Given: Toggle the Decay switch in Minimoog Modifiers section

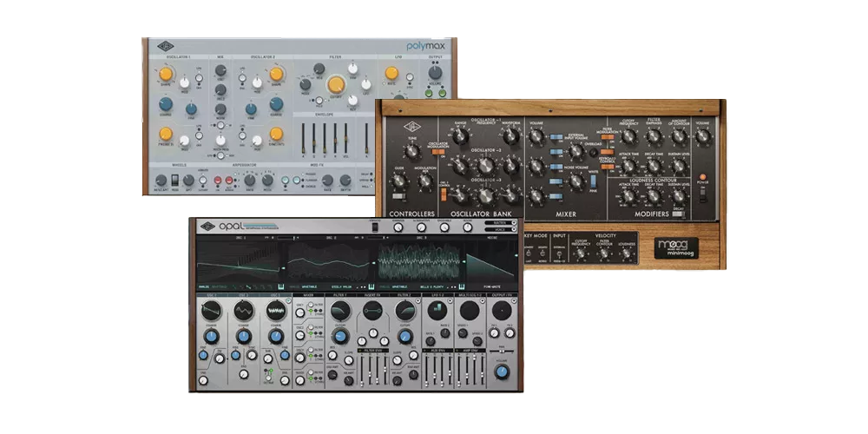Looking at the screenshot, I should click(x=678, y=214).
